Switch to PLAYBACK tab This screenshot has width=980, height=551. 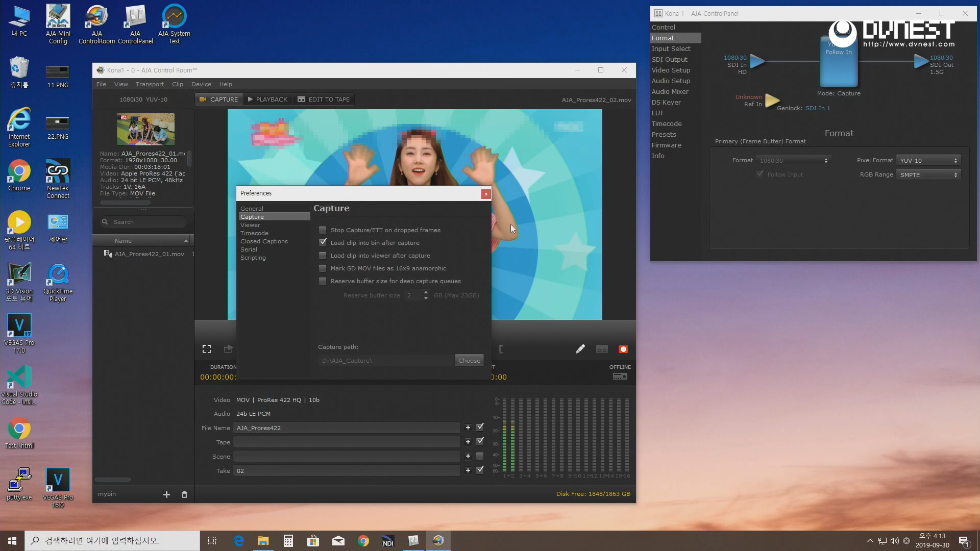pos(267,99)
